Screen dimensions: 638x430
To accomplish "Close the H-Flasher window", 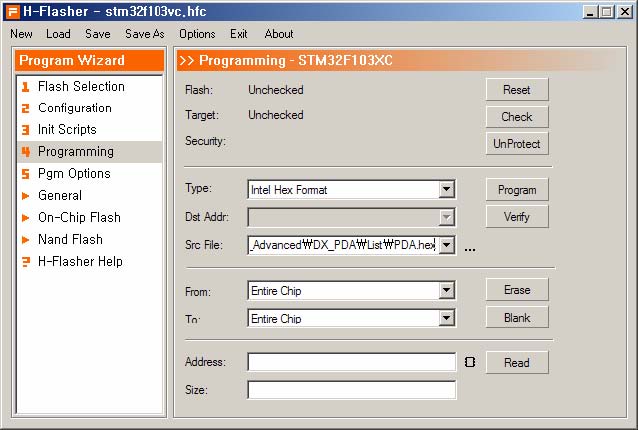I will click(625, 11).
